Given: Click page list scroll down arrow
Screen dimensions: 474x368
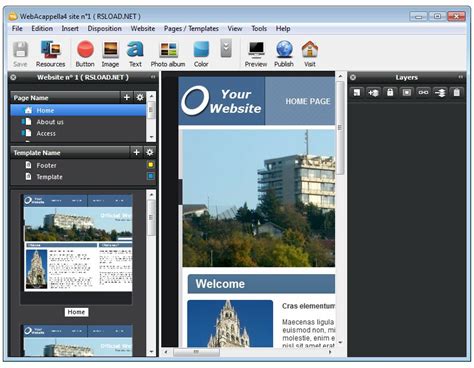Looking at the screenshot, I should [x=151, y=137].
